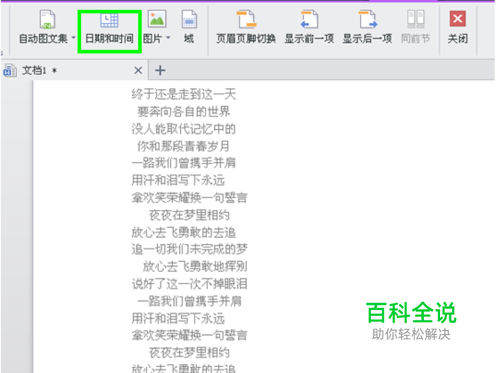Click the line 放心去飞勇敢地挥别
The height and width of the screenshot is (373, 500).
[x=195, y=266]
